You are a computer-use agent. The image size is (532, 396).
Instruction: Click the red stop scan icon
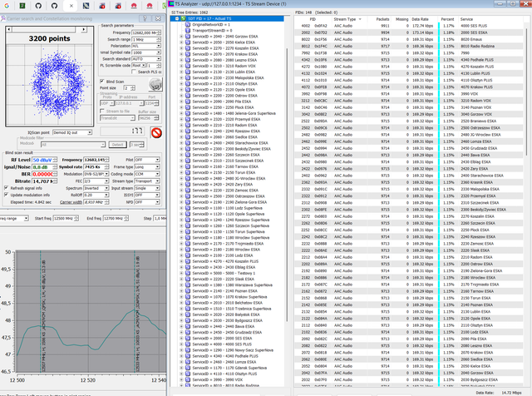point(156,133)
